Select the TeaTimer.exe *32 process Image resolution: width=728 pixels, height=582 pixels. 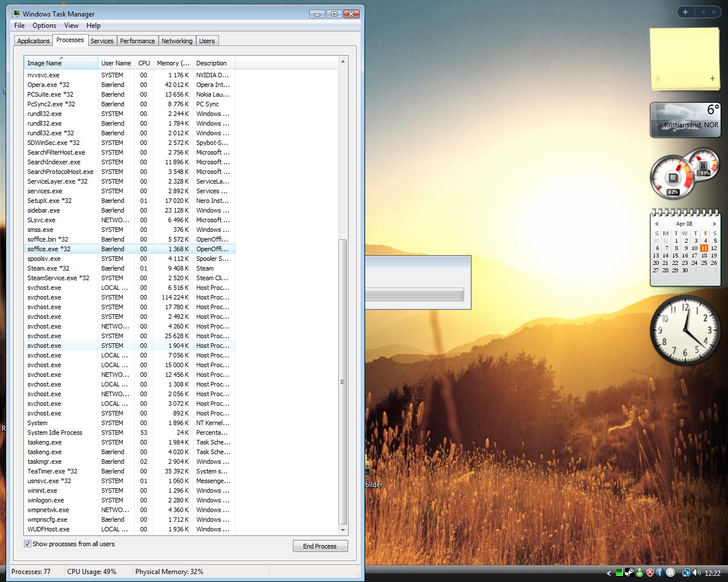[x=130, y=471]
